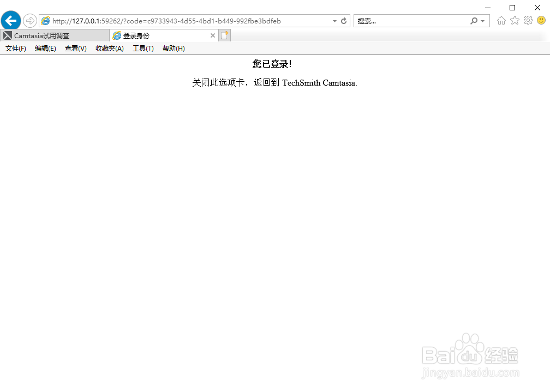This screenshot has width=550, height=392.
Task: Close the 登录身份 tab
Action: click(213, 35)
